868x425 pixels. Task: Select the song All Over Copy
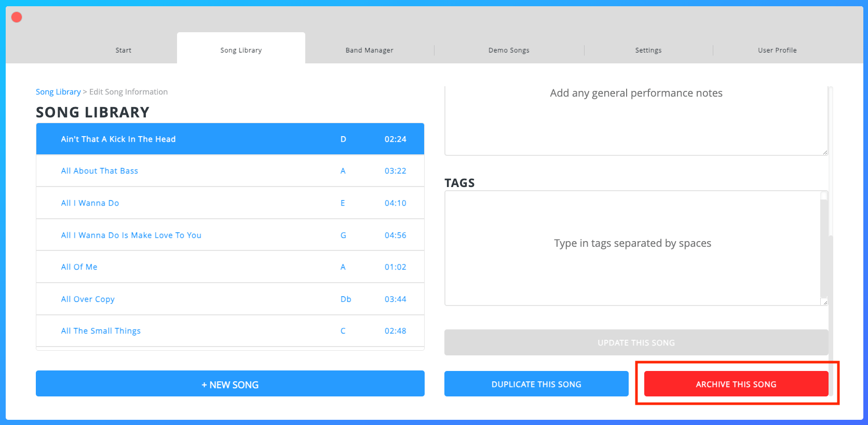point(88,299)
